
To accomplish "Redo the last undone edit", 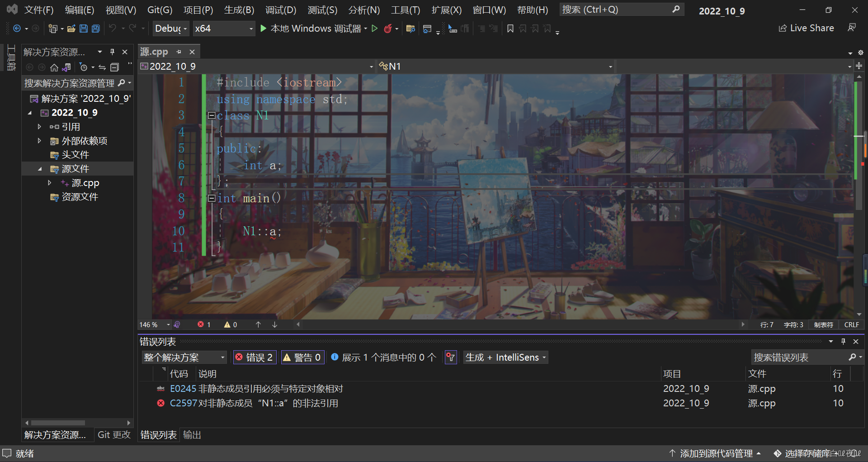I will click(x=132, y=29).
